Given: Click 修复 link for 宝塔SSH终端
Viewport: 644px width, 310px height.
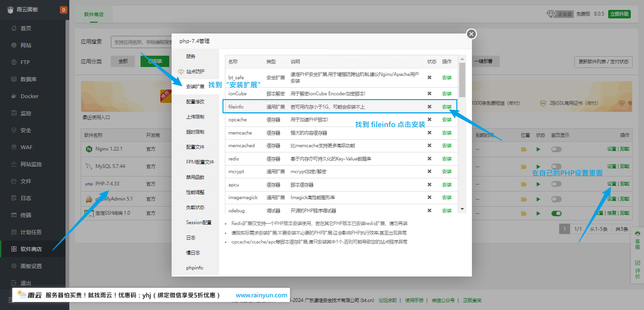Looking at the screenshot, I should [x=611, y=213].
